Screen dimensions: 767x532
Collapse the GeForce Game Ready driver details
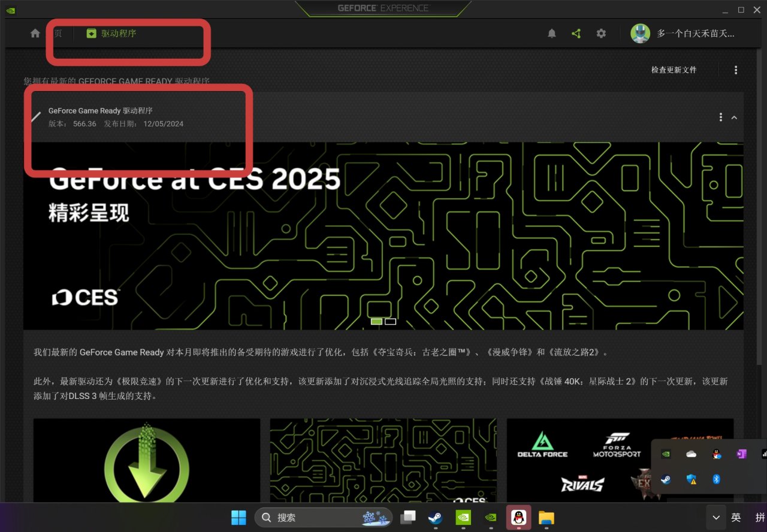click(x=734, y=117)
